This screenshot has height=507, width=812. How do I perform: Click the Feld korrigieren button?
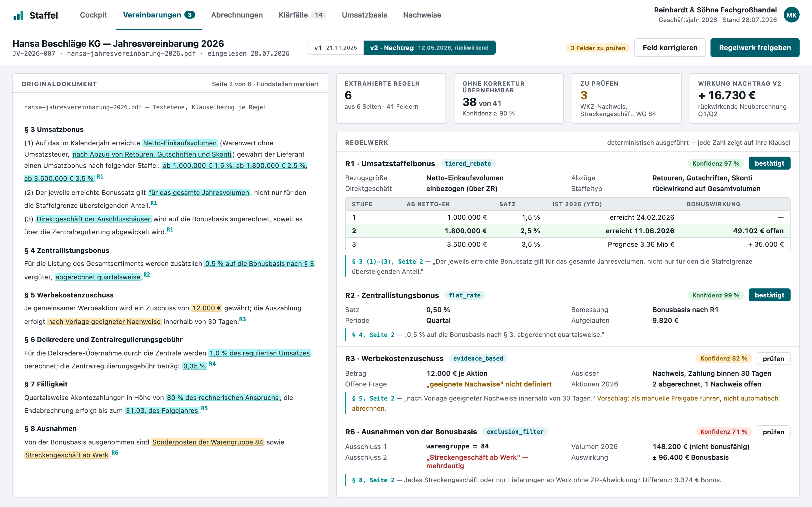(670, 48)
